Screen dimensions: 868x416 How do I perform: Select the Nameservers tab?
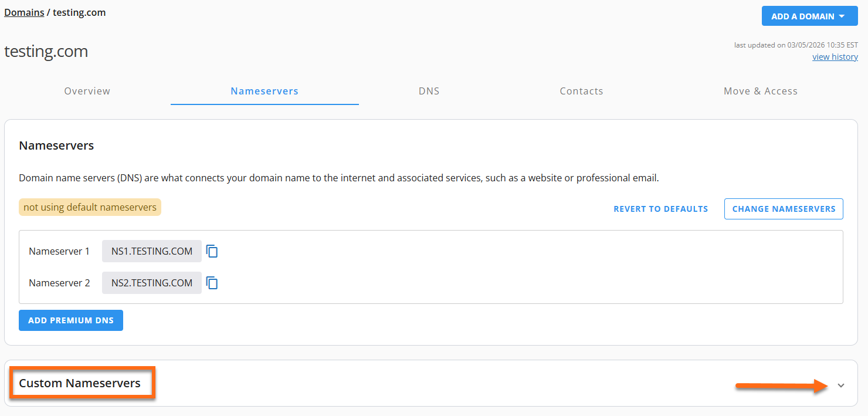265,91
